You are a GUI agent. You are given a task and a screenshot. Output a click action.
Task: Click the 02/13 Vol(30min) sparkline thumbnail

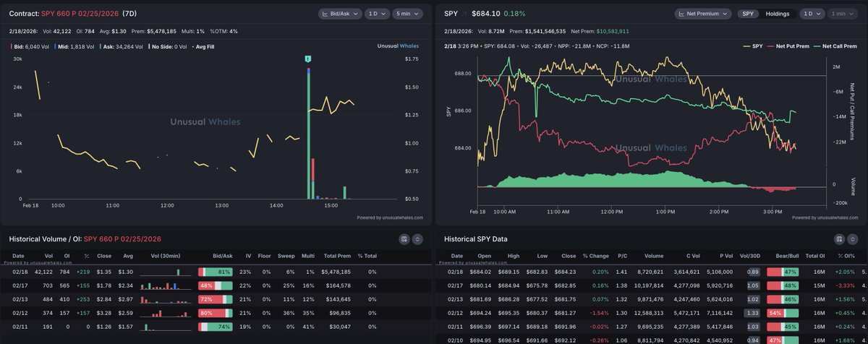166,298
